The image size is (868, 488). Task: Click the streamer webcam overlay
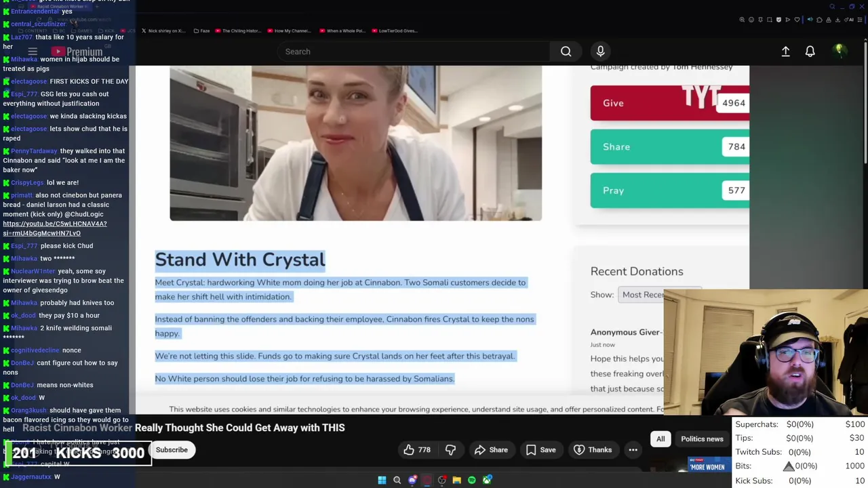pyautogui.click(x=766, y=352)
